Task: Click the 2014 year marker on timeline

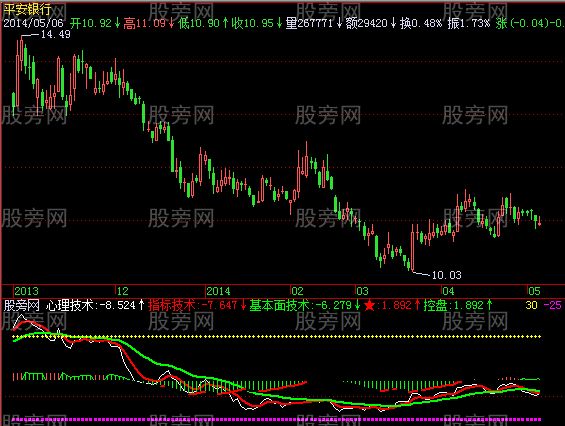Action: click(x=218, y=291)
